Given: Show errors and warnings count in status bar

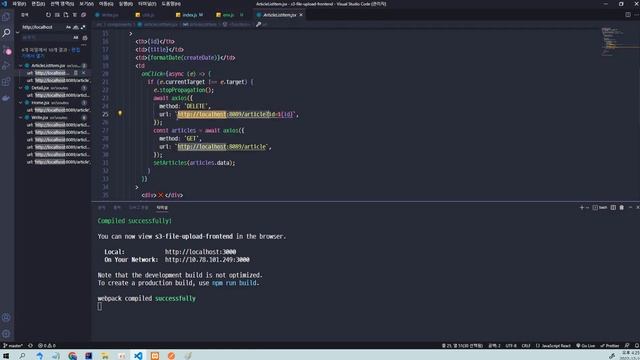Looking at the screenshot, I should 47,345.
